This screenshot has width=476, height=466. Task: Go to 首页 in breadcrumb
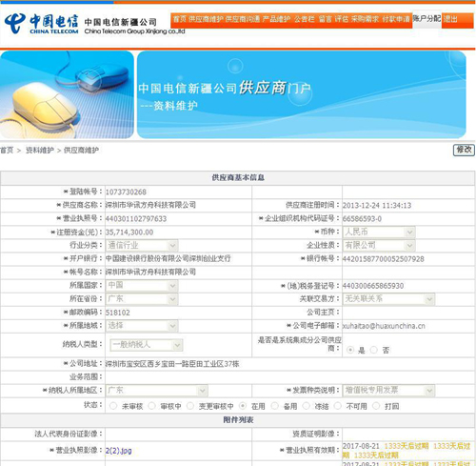coord(7,151)
